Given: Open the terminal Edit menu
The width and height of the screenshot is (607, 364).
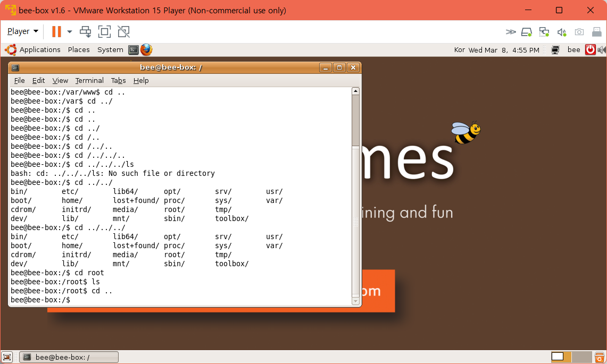Looking at the screenshot, I should [x=38, y=80].
